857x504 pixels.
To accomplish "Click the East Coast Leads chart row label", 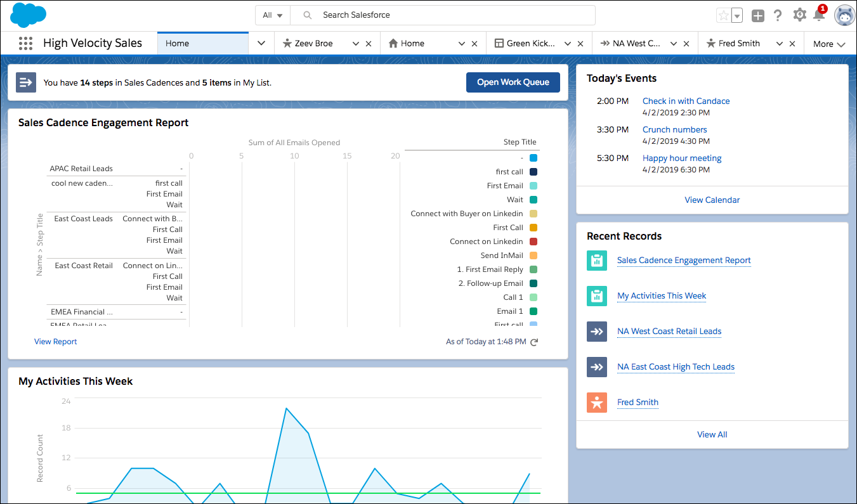I will (x=84, y=219).
